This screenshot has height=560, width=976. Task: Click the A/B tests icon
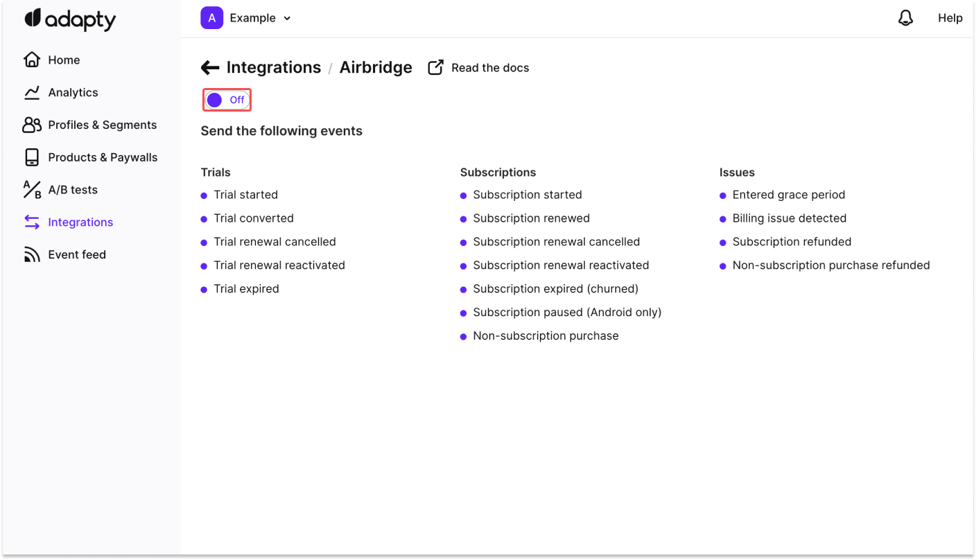tap(32, 190)
